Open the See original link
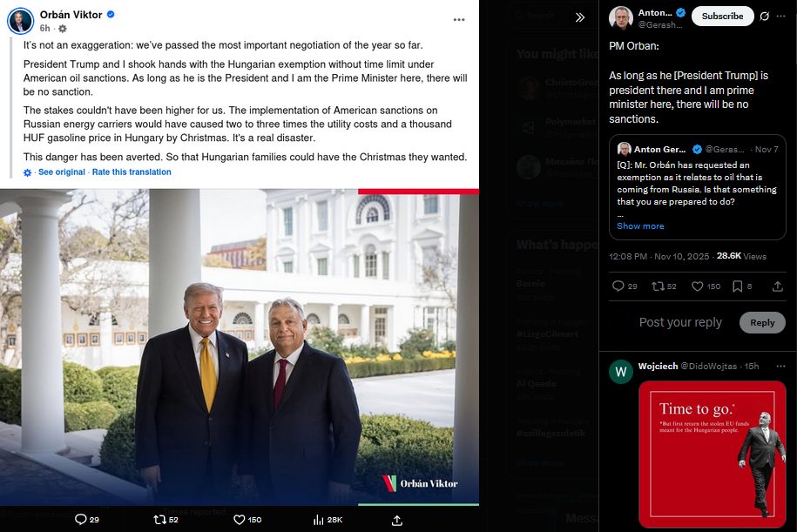The height and width of the screenshot is (532, 797). coord(62,172)
